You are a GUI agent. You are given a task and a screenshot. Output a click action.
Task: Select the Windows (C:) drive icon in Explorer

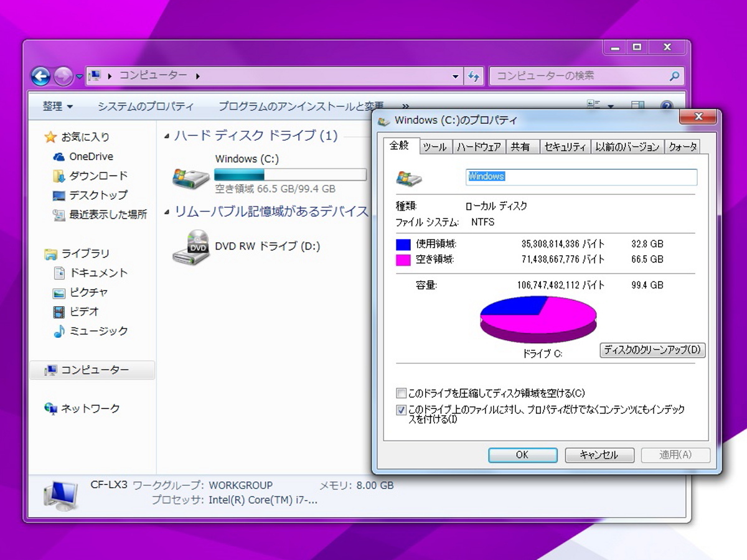[x=190, y=177]
